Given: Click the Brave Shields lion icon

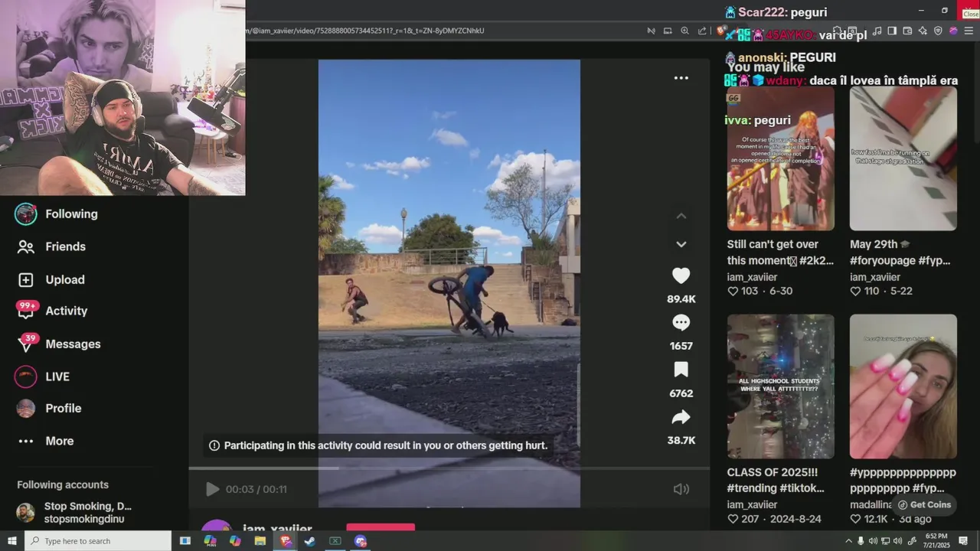Looking at the screenshot, I should (720, 31).
